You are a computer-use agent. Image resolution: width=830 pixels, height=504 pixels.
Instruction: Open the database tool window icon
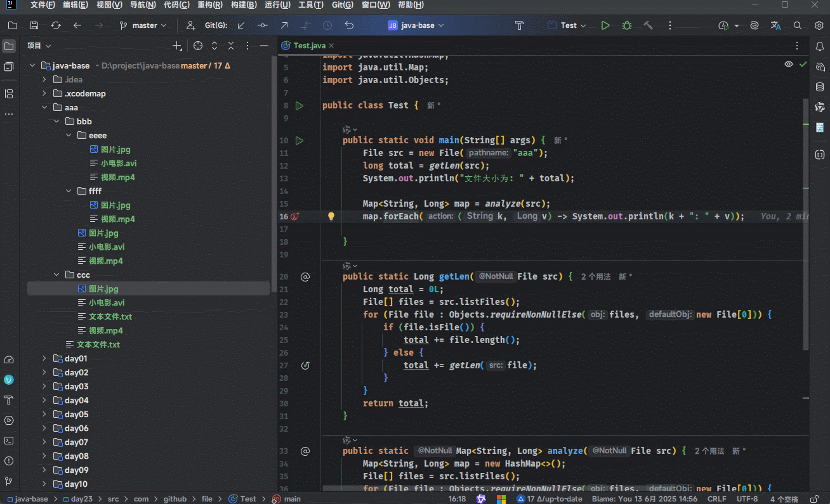[x=820, y=87]
